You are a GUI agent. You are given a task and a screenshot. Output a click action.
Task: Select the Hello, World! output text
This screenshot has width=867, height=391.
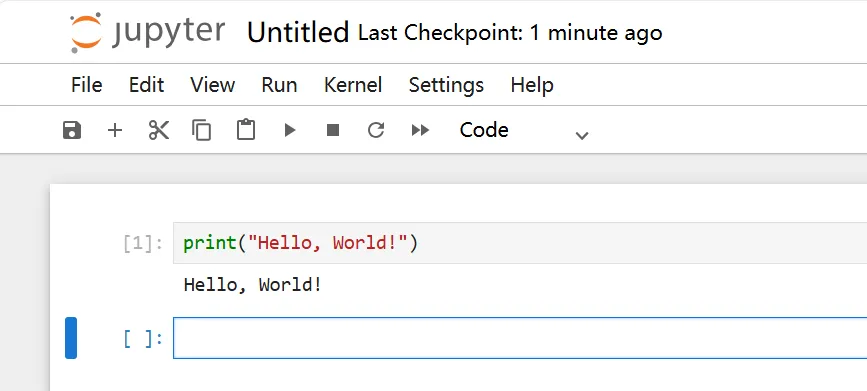coord(253,285)
